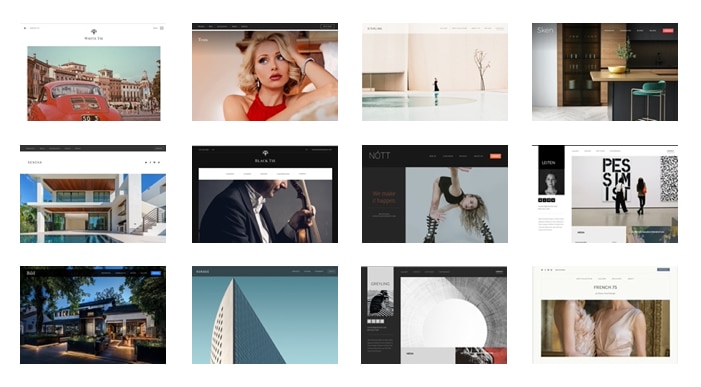Click the blue button in Bild header

click(x=156, y=273)
